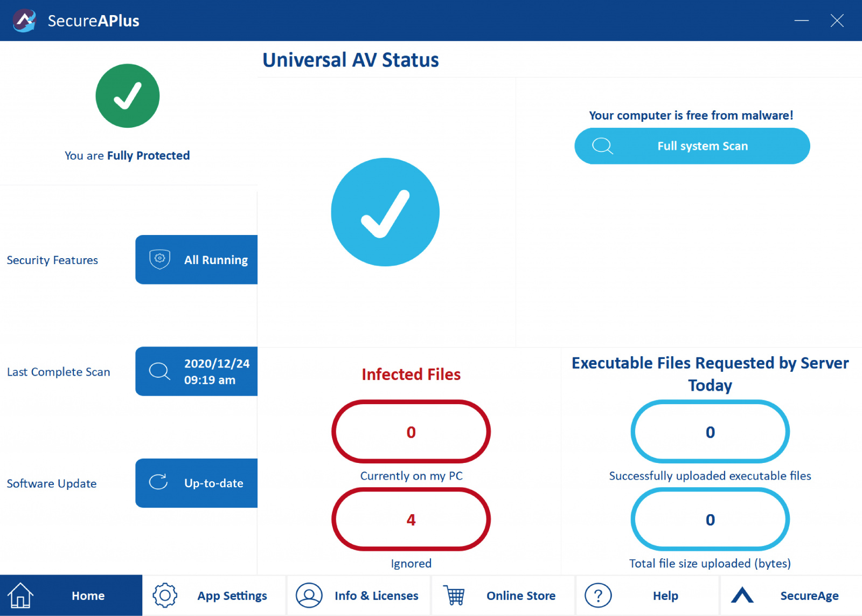Start a Full system Scan
The height and width of the screenshot is (616, 862).
692,146
